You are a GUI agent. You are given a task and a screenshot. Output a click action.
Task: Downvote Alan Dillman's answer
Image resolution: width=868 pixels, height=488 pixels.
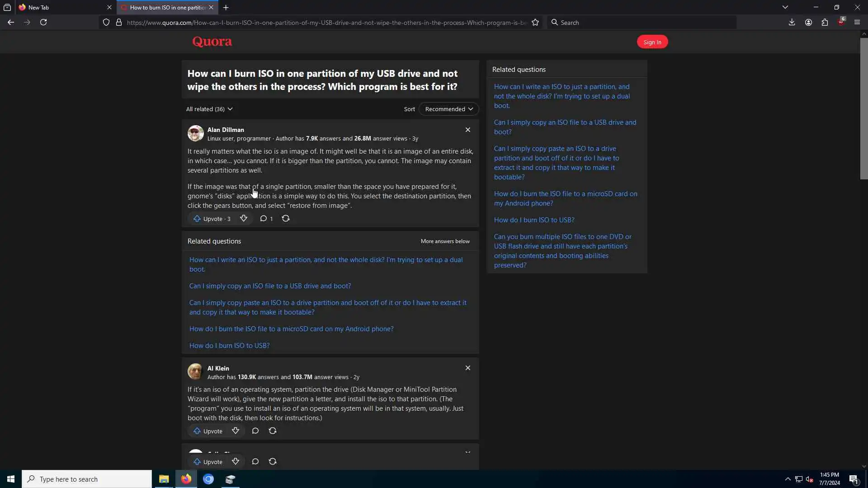(x=243, y=219)
